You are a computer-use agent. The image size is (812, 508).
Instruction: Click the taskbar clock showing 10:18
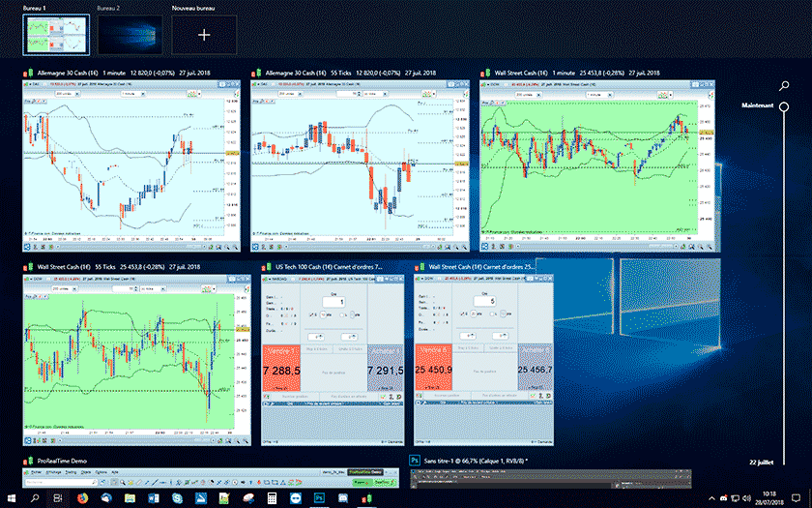click(x=769, y=498)
